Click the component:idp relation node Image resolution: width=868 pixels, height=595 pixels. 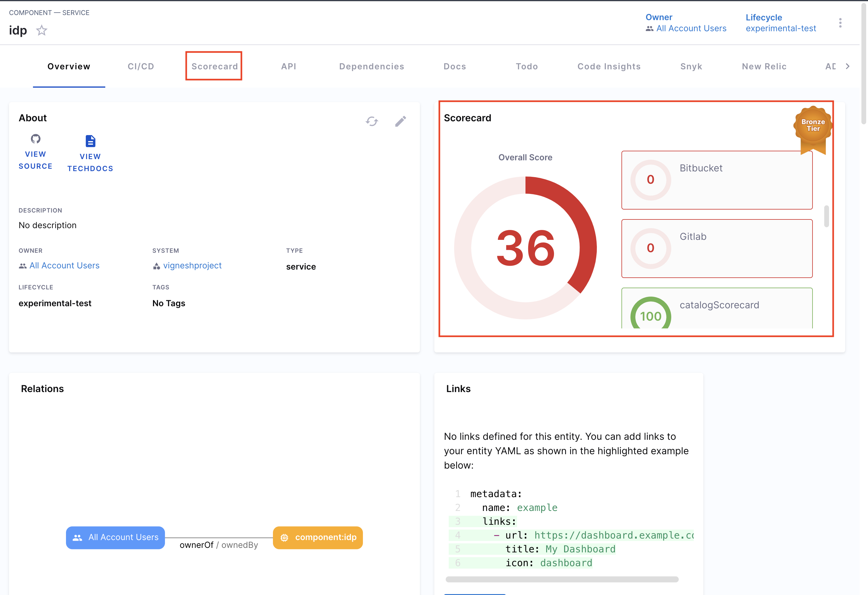(x=318, y=537)
